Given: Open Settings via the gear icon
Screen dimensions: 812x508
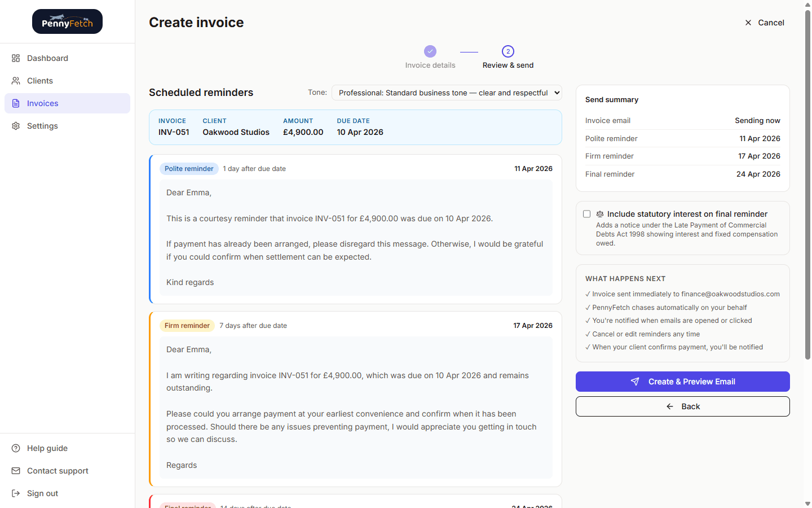Looking at the screenshot, I should coord(16,125).
